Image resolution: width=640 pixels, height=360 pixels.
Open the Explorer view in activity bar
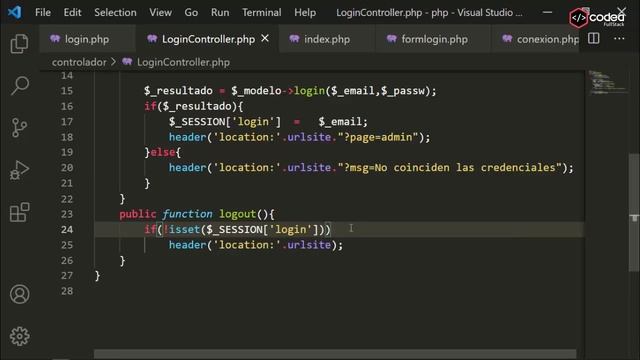click(19, 44)
